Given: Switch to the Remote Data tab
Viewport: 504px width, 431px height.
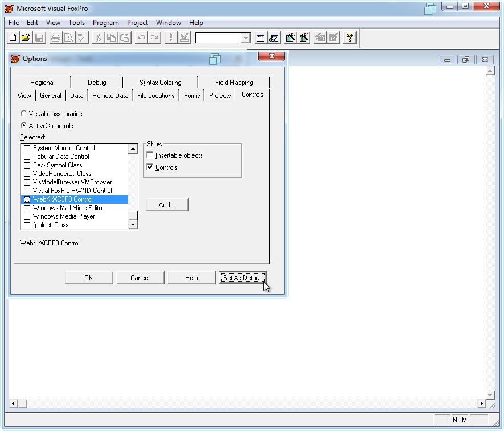Looking at the screenshot, I should (x=110, y=96).
